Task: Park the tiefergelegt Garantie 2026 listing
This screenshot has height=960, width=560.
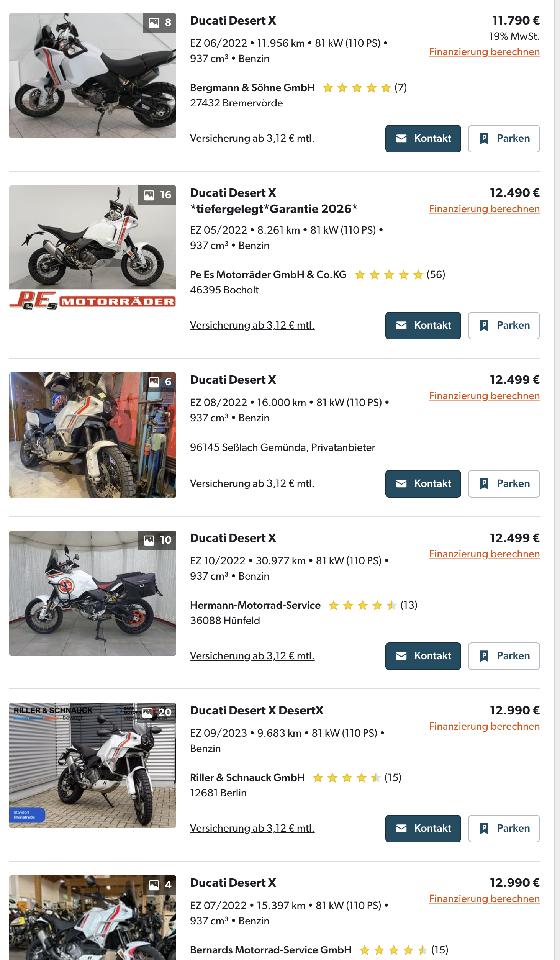Action: pyautogui.click(x=504, y=326)
